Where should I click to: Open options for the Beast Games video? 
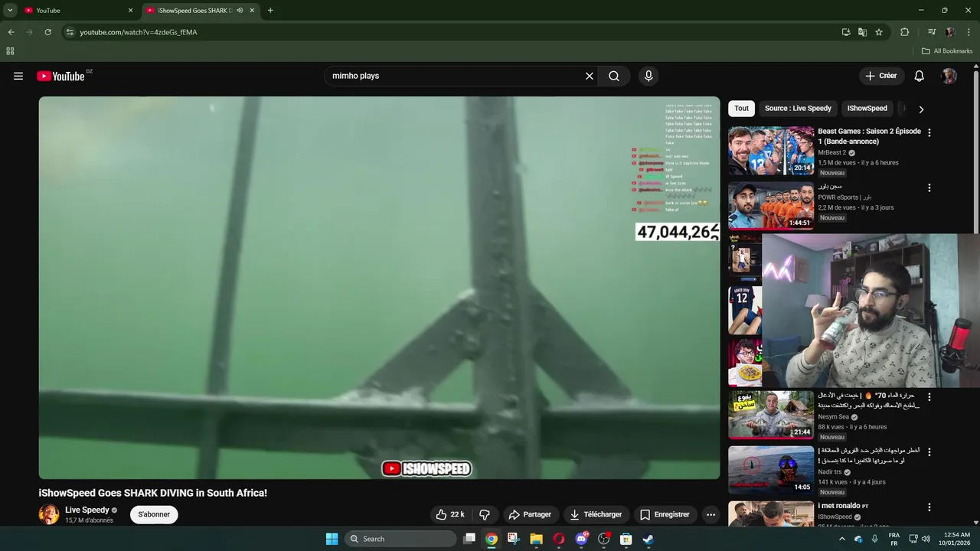pos(929,132)
